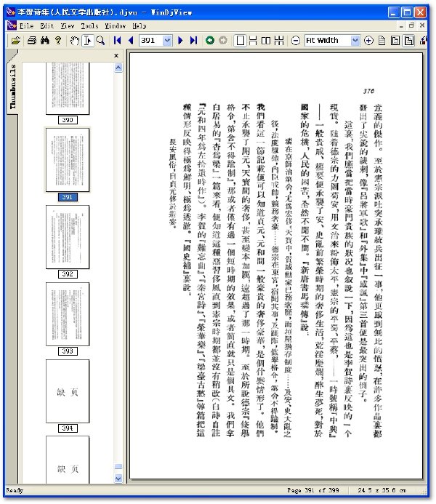Go to the next page
Image resolution: width=436 pixels, height=504 pixels.
[180, 41]
